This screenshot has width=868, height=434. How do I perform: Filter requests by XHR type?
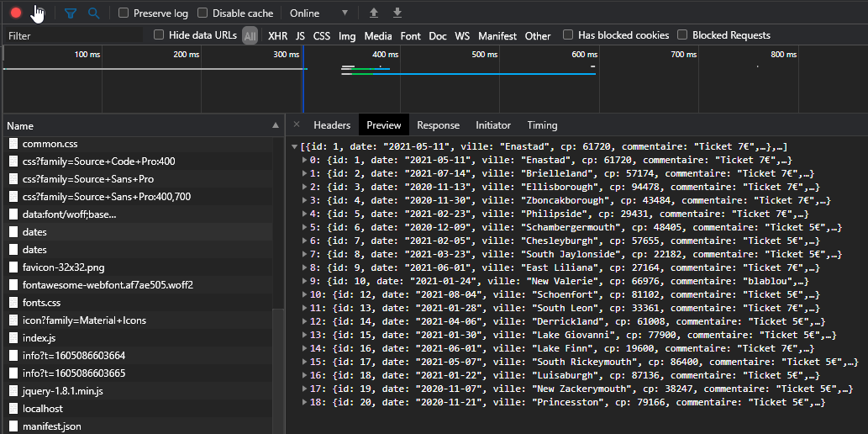point(277,36)
